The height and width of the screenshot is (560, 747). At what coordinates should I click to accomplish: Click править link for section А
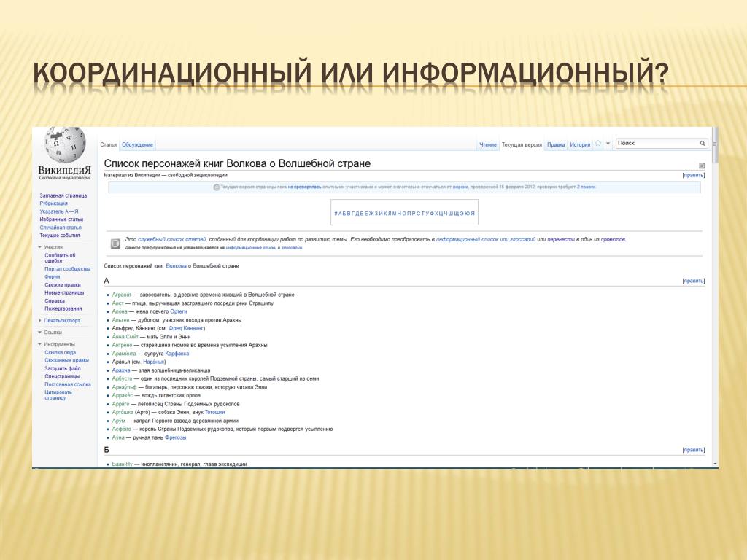(694, 281)
